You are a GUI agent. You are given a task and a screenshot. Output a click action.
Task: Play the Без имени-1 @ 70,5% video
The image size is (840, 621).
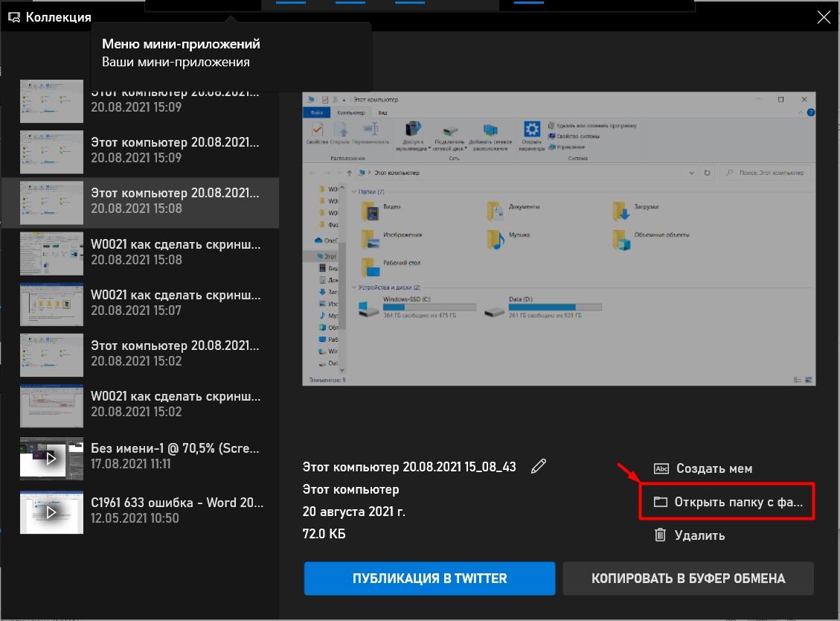[51, 459]
